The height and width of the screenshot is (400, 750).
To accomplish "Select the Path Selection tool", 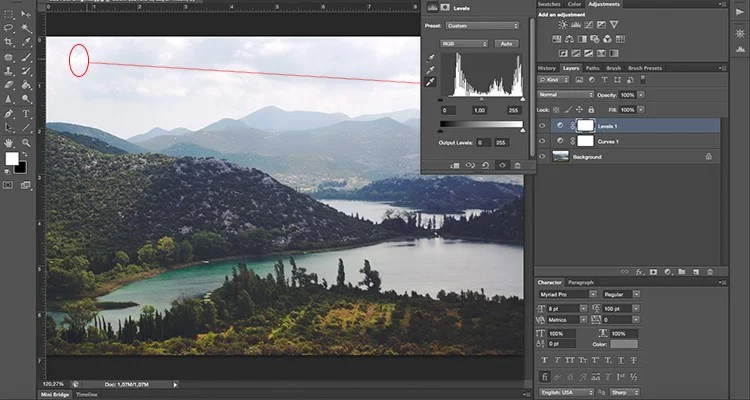I will [x=9, y=128].
